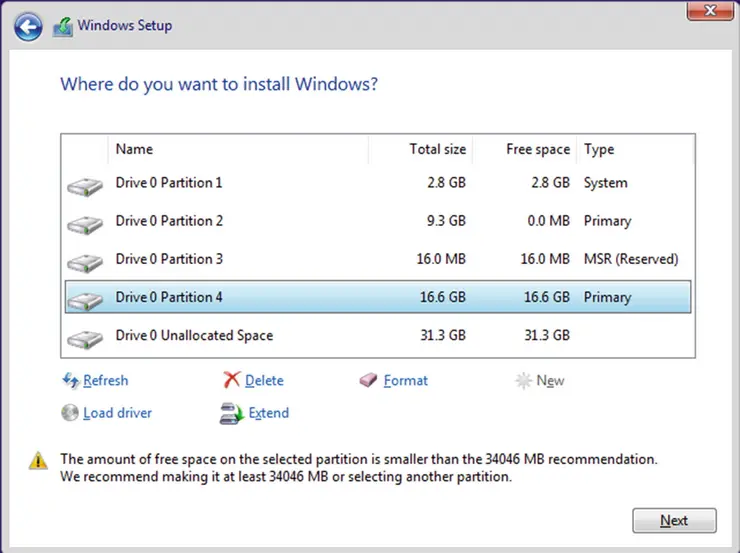Viewport: 740px width, 553px height.
Task: Click the red X Delete icon
Action: coord(231,380)
